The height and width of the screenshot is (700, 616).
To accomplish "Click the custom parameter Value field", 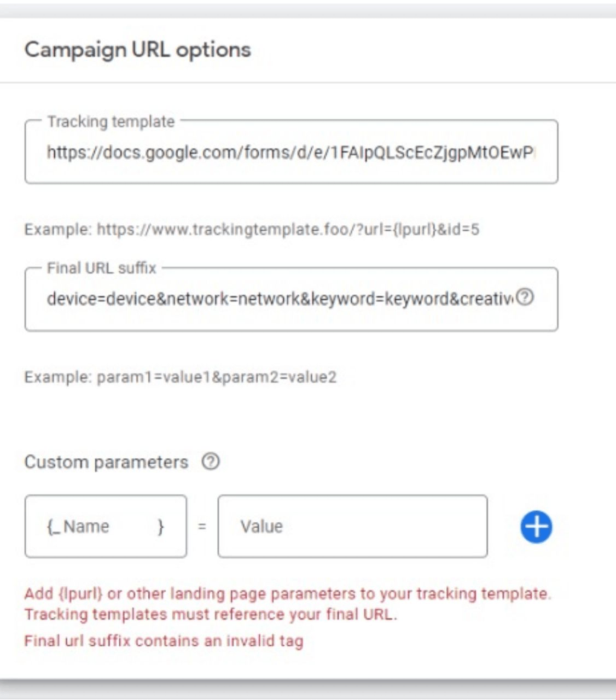I will coord(352,527).
